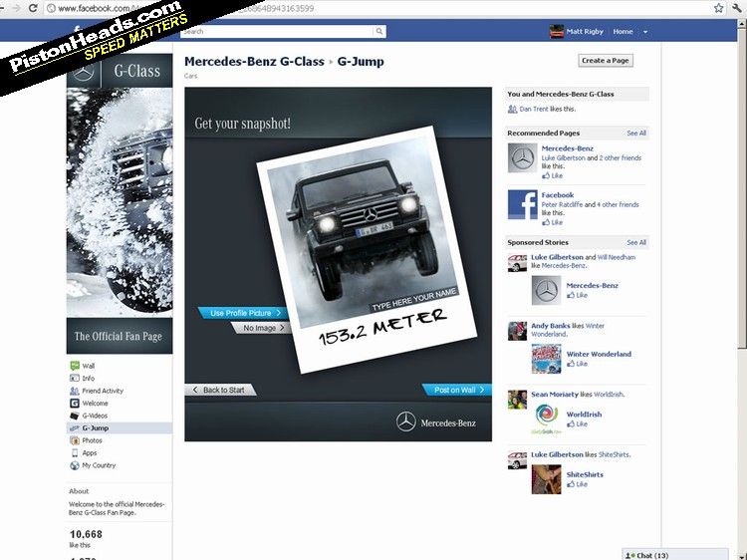The image size is (747, 560).
Task: Click the Photos icon in sidebar
Action: point(75,440)
